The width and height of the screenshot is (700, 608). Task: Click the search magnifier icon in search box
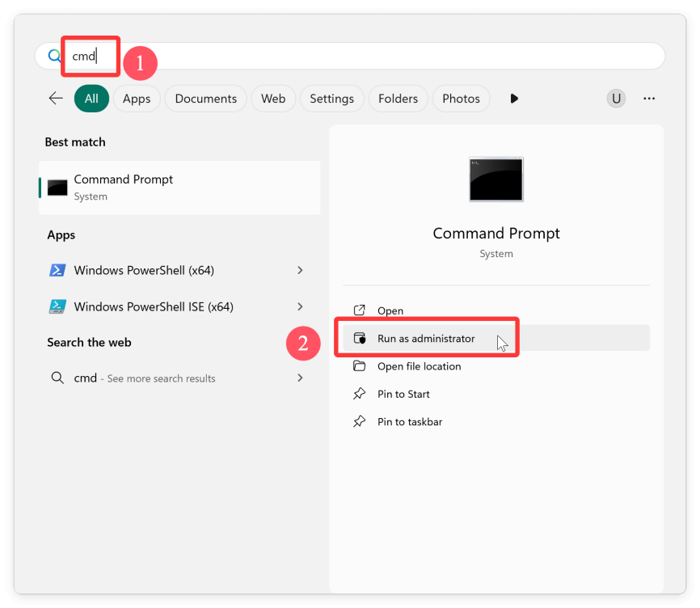(54, 57)
